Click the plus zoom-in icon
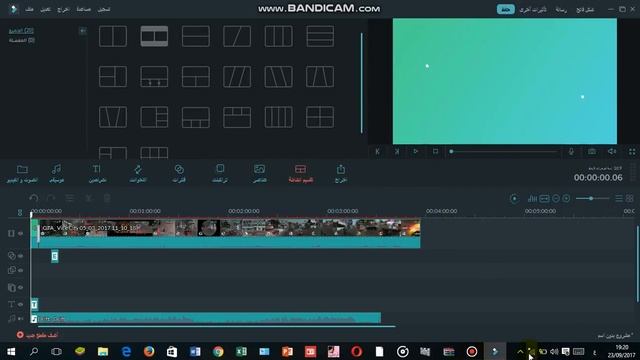The height and width of the screenshot is (360, 640). tap(566, 198)
